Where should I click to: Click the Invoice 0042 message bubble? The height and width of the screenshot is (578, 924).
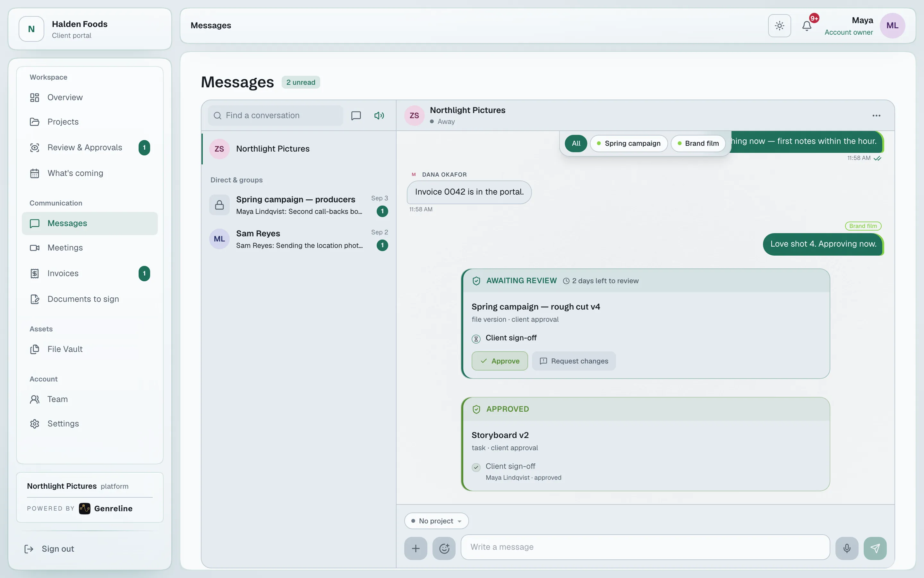[469, 192]
